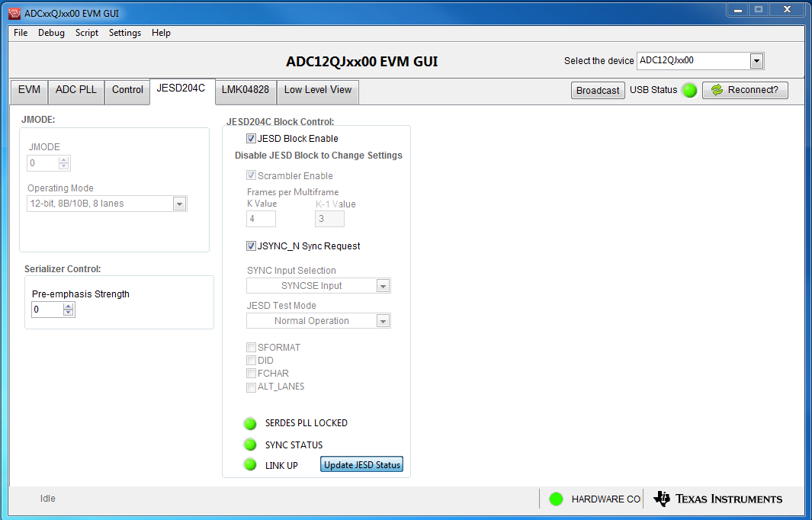Open the Operating Mode dropdown

tap(180, 204)
